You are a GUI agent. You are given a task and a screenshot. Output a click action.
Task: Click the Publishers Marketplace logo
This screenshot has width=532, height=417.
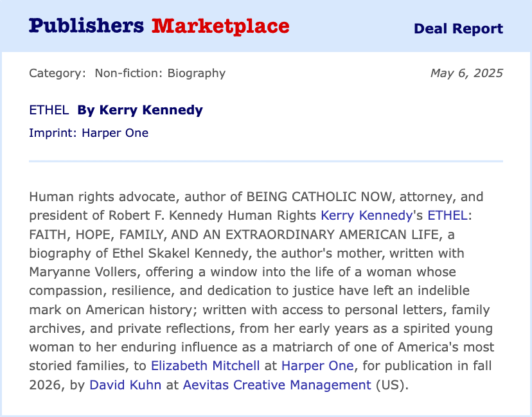[x=159, y=26]
